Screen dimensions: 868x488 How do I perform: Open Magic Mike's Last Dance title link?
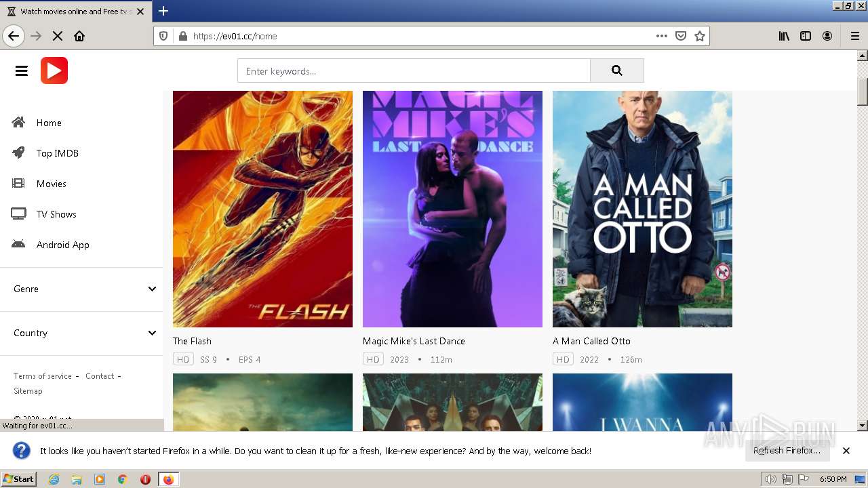414,341
